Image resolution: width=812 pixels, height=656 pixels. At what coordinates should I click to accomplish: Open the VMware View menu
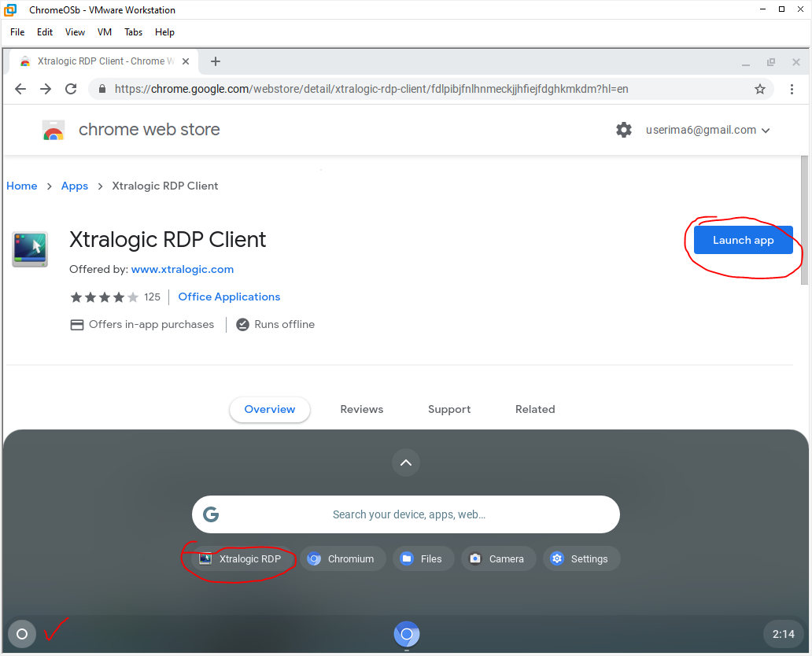point(75,32)
